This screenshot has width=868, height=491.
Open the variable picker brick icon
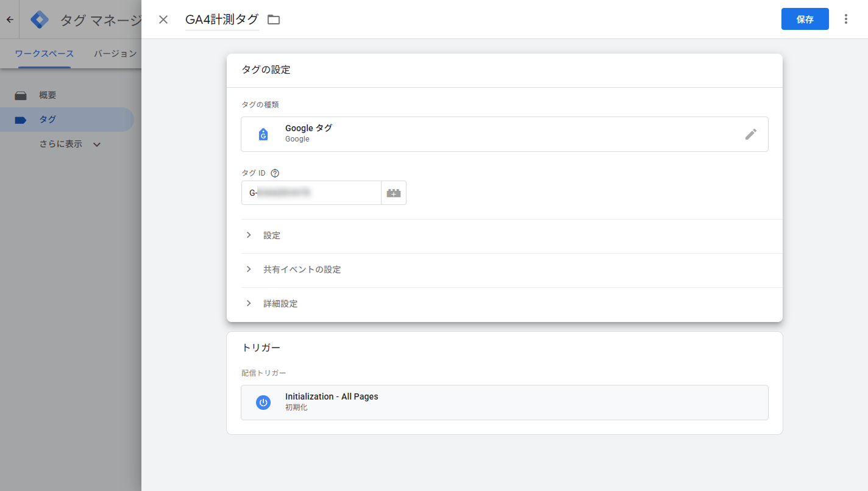pos(394,193)
